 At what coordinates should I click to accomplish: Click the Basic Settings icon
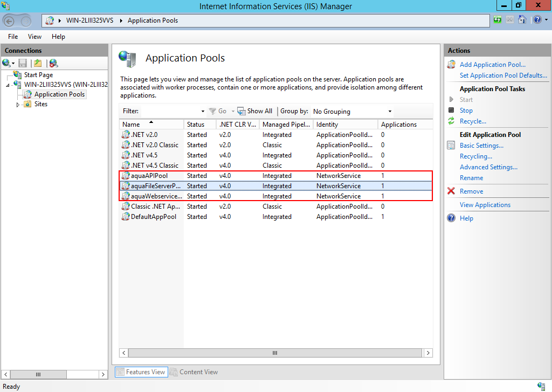(451, 146)
